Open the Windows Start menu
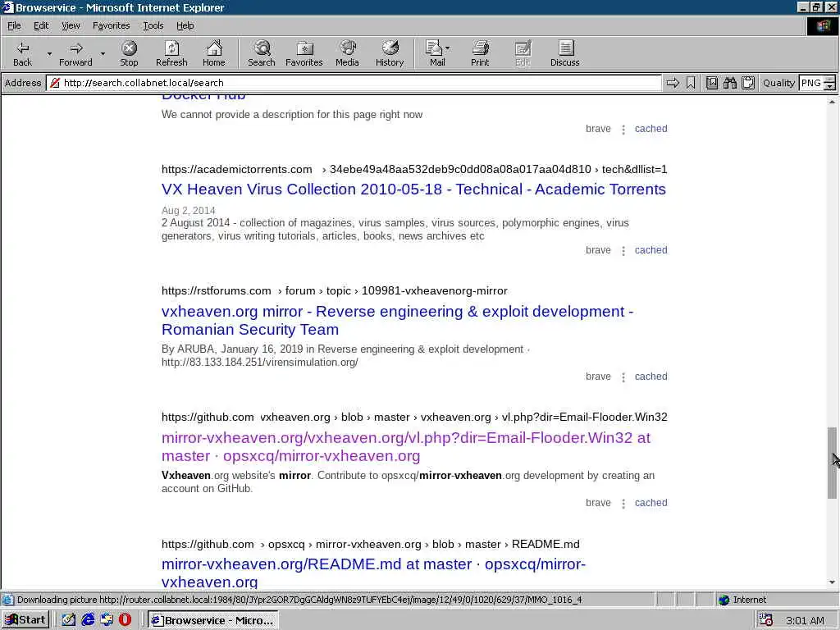 tap(25, 620)
